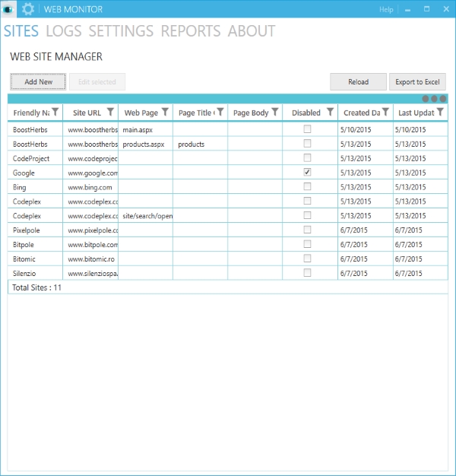Click the products page title cell

coord(200,144)
